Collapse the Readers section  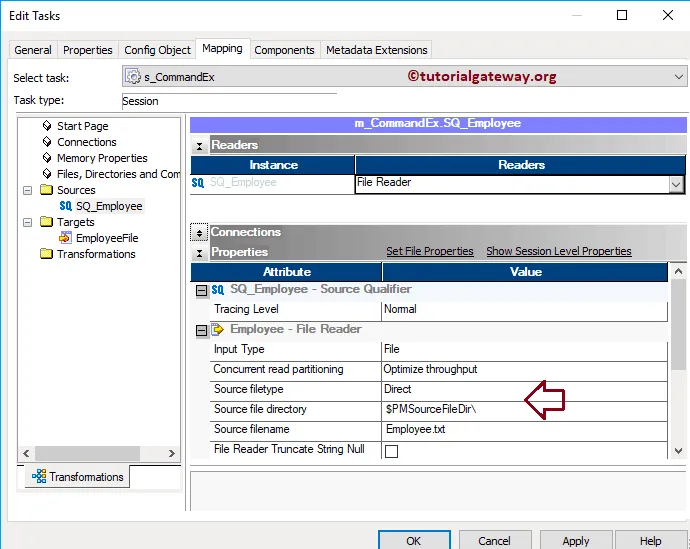click(x=199, y=146)
